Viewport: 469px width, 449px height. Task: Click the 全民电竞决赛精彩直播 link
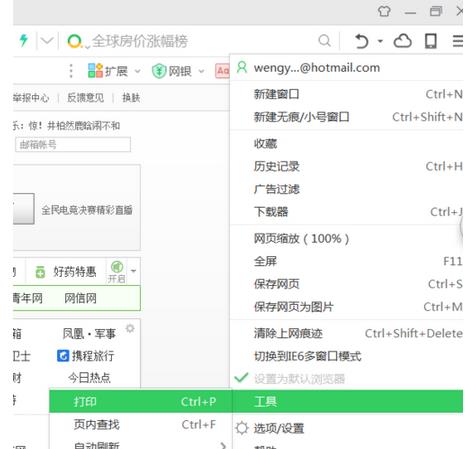(x=87, y=210)
